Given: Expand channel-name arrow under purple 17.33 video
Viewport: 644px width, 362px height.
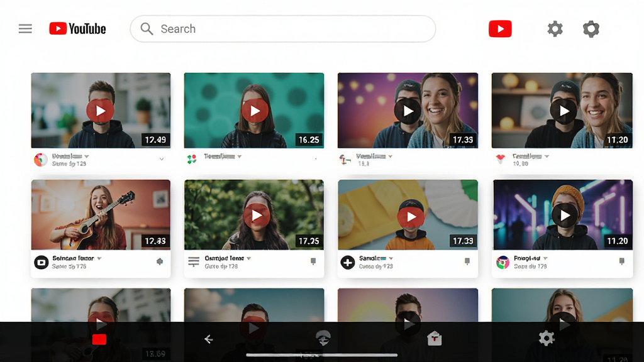Looking at the screenshot, I should click(390, 156).
